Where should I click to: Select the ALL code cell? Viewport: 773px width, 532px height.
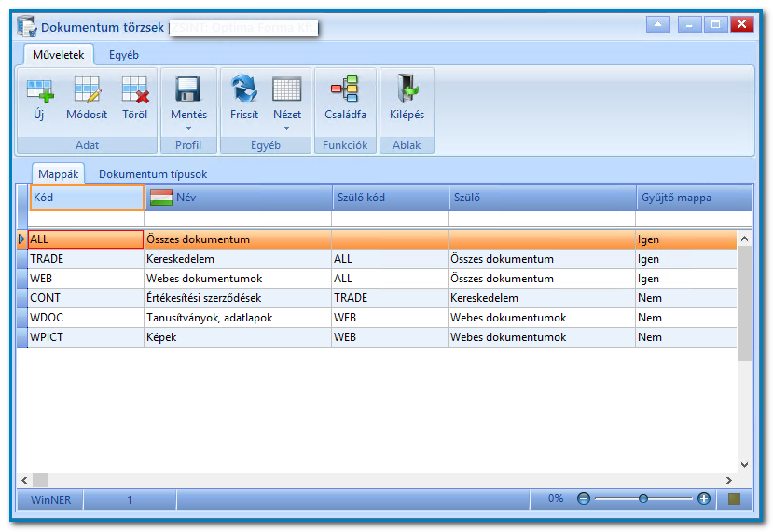point(86,239)
